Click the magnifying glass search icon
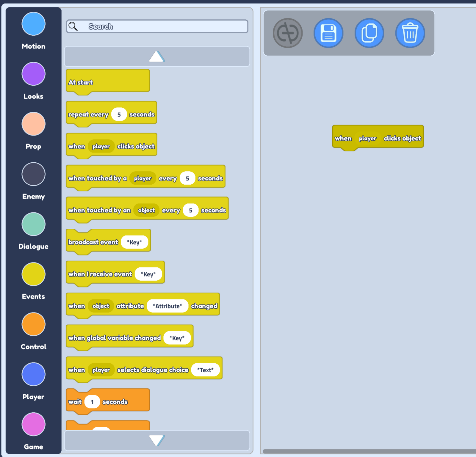476x457 pixels. (73, 26)
